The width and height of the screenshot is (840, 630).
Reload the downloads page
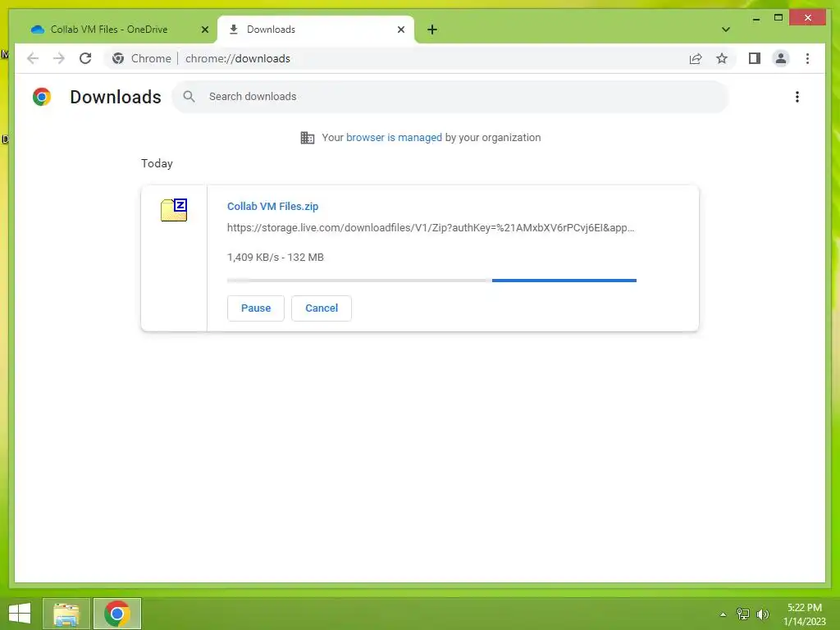click(x=85, y=58)
